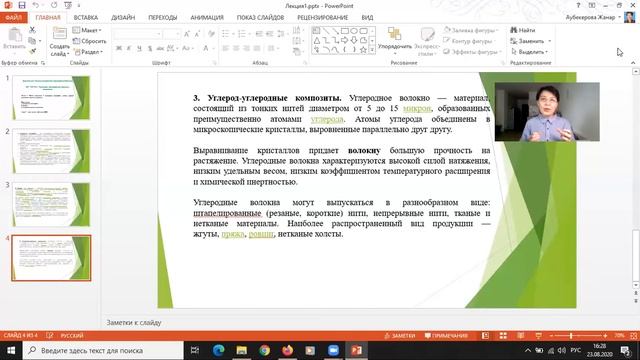Switch to slide sorter view in status bar
640x360 pixels.
coord(503,336)
